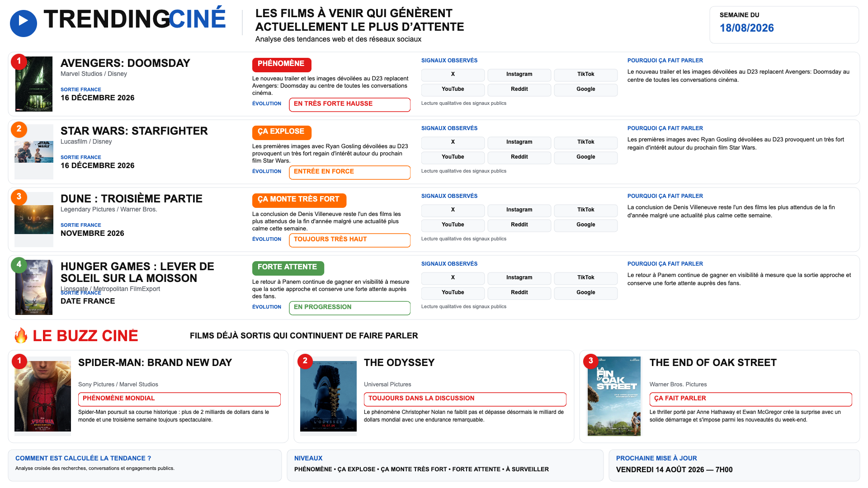Select the Instagram signal for Dune : Troisième Partie
This screenshot has width=868, height=488.
pyautogui.click(x=519, y=210)
